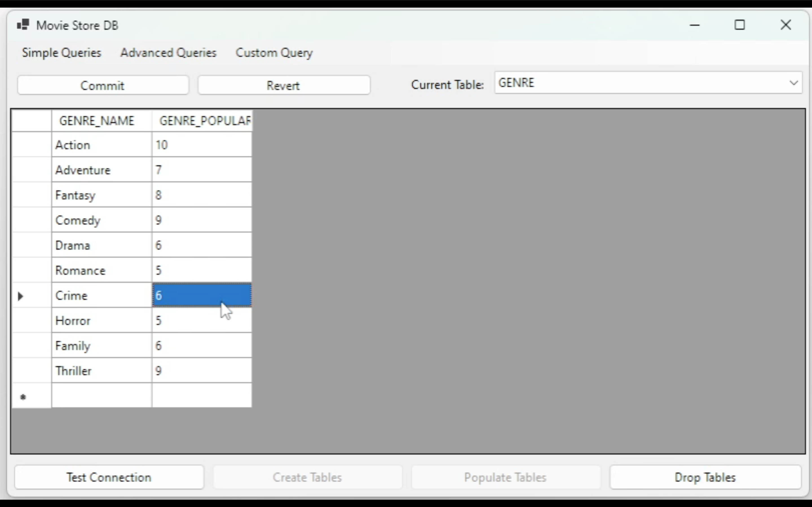Click the Test Connection icon

pos(109,477)
